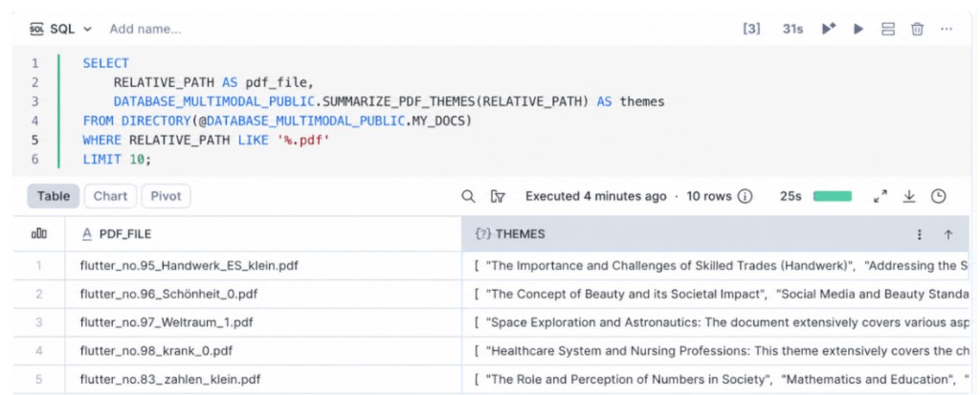Click themes cell about Concept of Beauty
980x395 pixels.
(716, 294)
